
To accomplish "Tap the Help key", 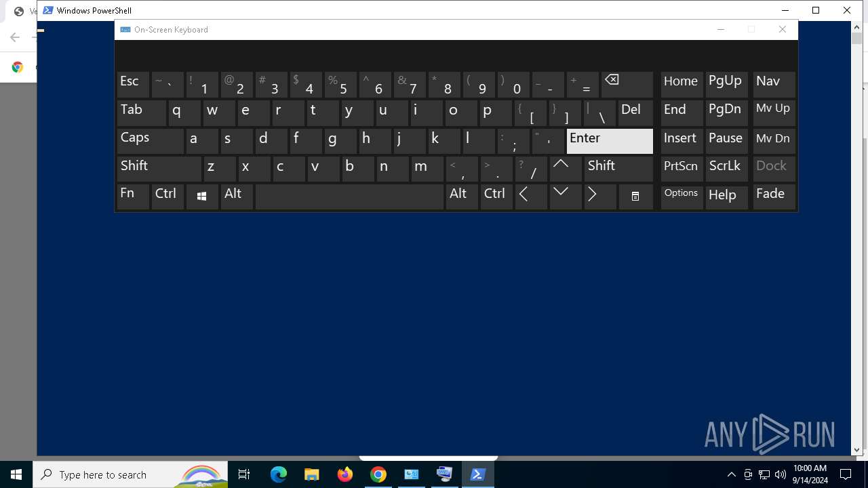I will (x=726, y=197).
